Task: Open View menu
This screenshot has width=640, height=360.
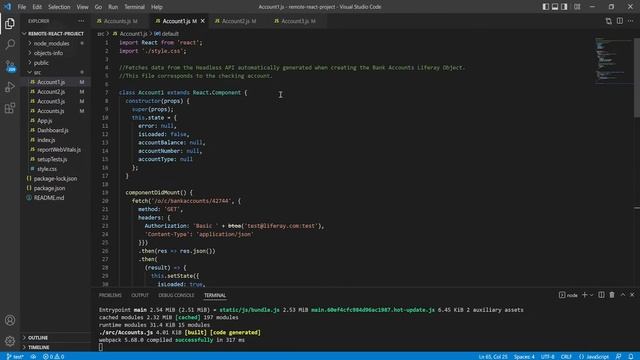Action: tap(82, 7)
